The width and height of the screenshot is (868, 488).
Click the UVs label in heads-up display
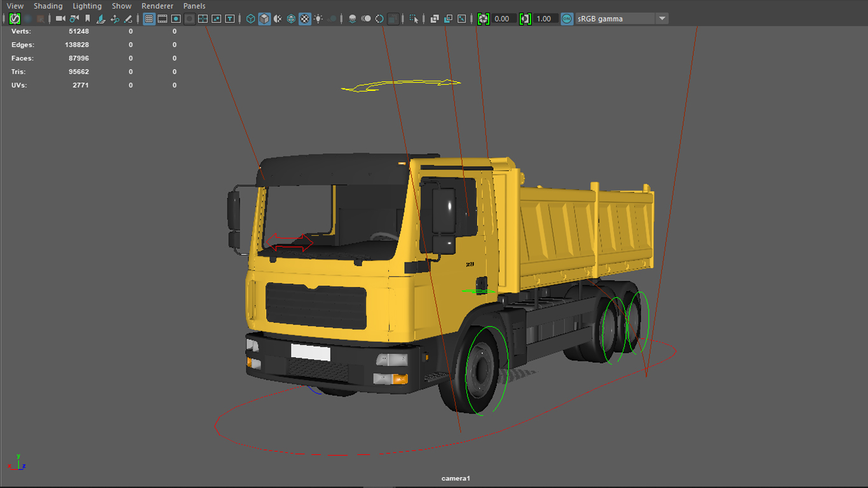[19, 85]
